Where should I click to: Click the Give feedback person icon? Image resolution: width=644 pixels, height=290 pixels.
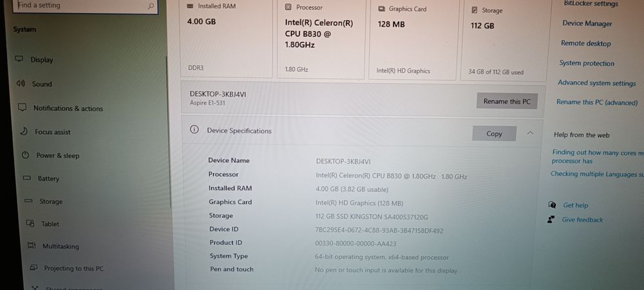551,219
